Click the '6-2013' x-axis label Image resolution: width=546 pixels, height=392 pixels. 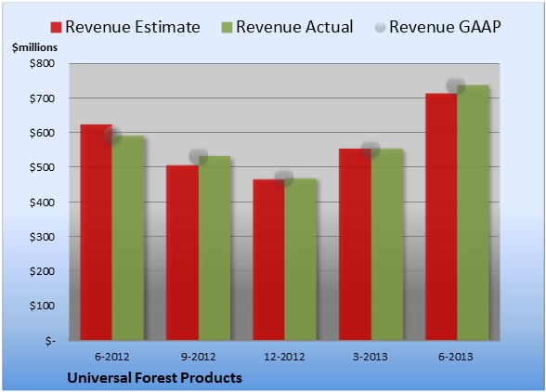tap(456, 357)
